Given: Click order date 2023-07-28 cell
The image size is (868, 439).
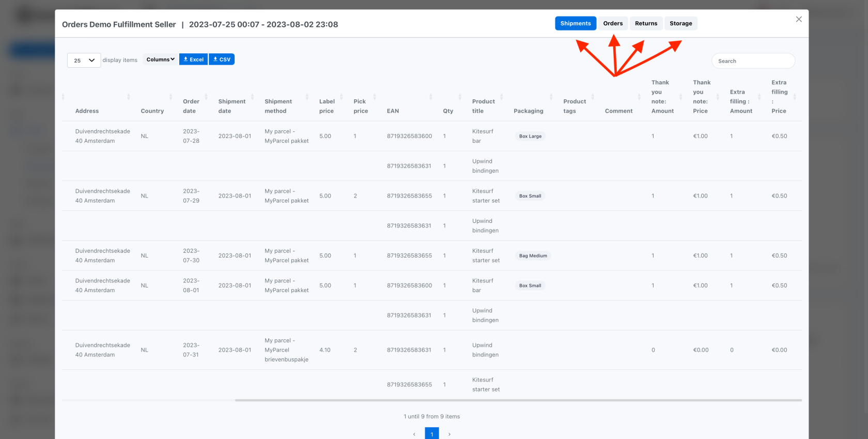Looking at the screenshot, I should tap(191, 136).
